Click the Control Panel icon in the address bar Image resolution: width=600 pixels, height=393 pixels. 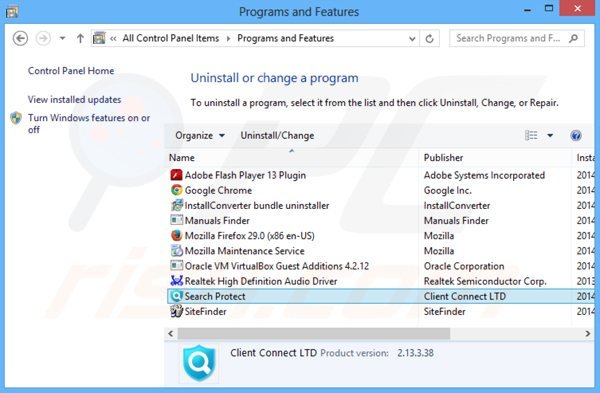(x=99, y=38)
